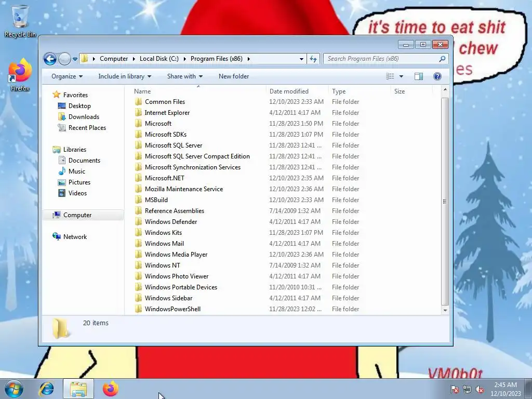Click the search magnifier icon
532x399 pixels.
click(x=442, y=59)
